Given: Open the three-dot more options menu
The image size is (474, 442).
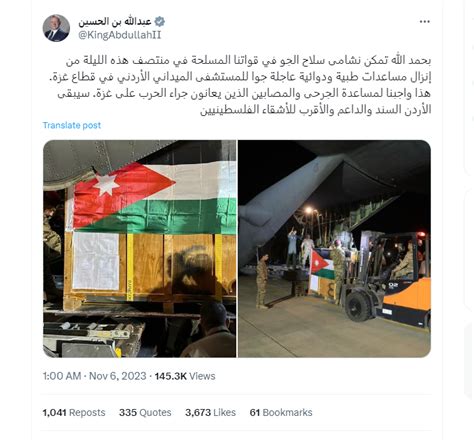Looking at the screenshot, I should tap(424, 22).
